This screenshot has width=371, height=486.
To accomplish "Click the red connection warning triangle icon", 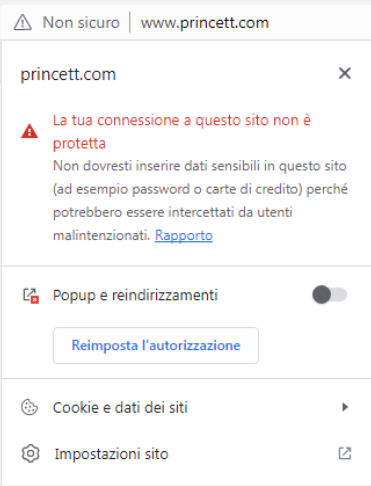I will (29, 131).
